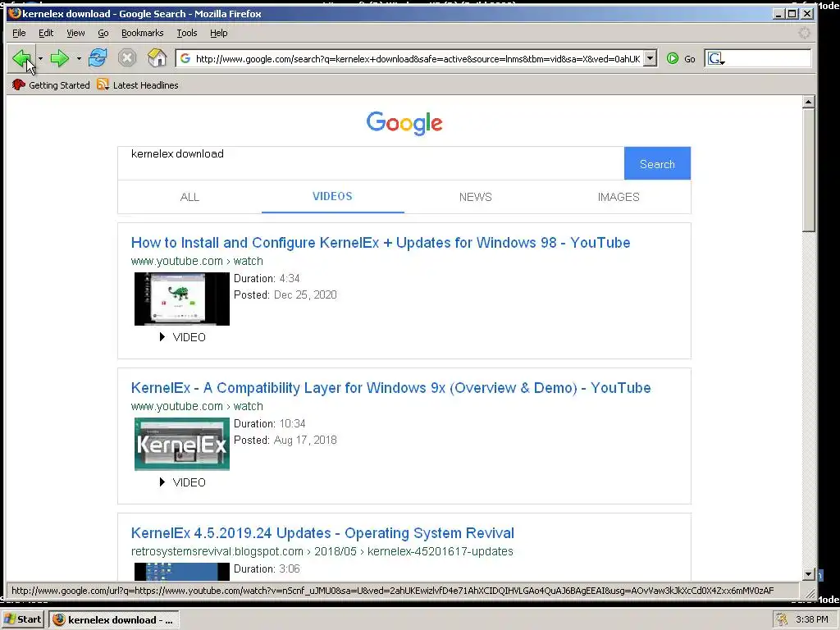Open the Edit menu

[x=46, y=33]
